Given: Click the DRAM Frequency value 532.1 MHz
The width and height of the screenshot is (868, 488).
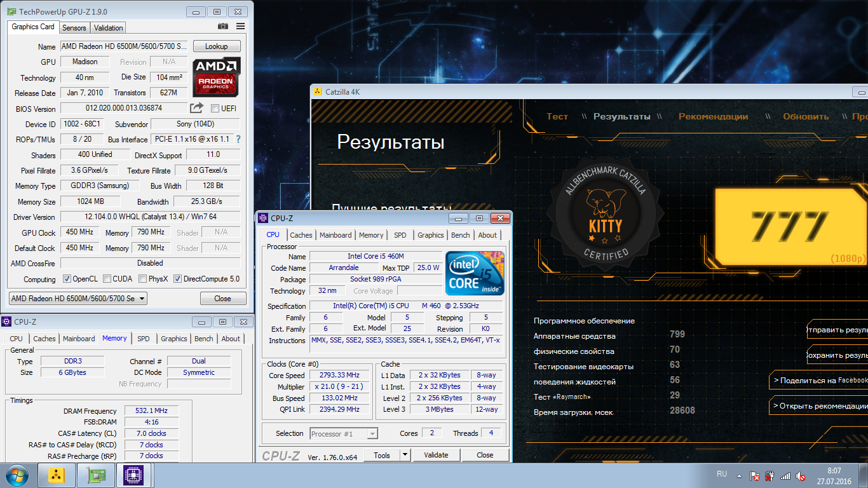Looking at the screenshot, I should coord(151,411).
